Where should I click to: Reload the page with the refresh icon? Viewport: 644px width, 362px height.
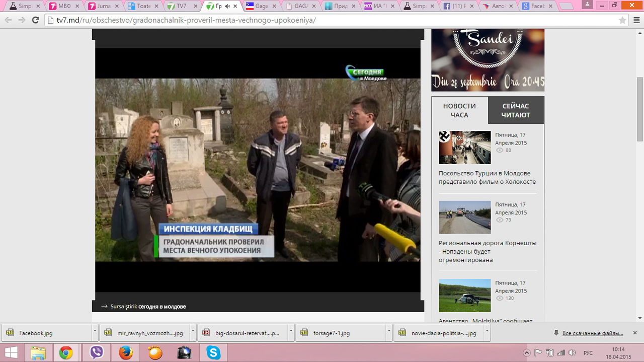[x=35, y=20]
